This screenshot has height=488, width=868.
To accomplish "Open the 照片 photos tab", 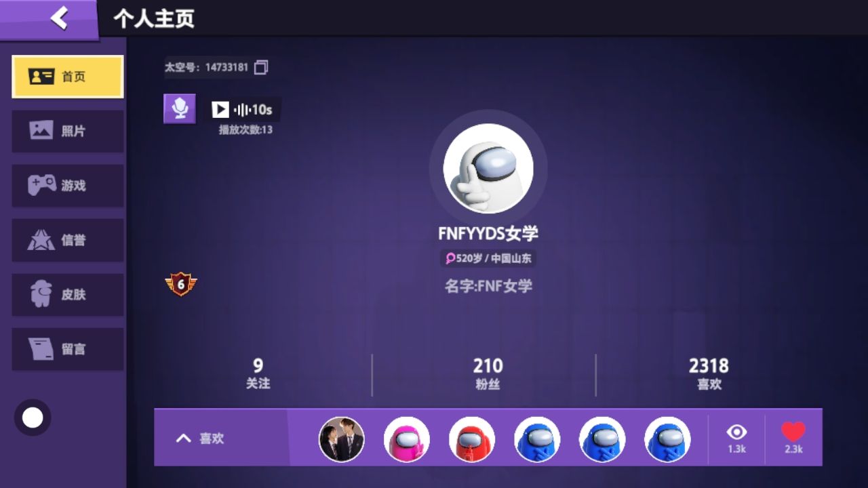I will tap(68, 131).
